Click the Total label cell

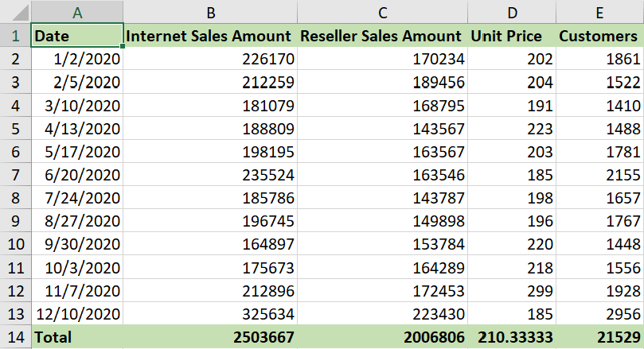[77, 337]
